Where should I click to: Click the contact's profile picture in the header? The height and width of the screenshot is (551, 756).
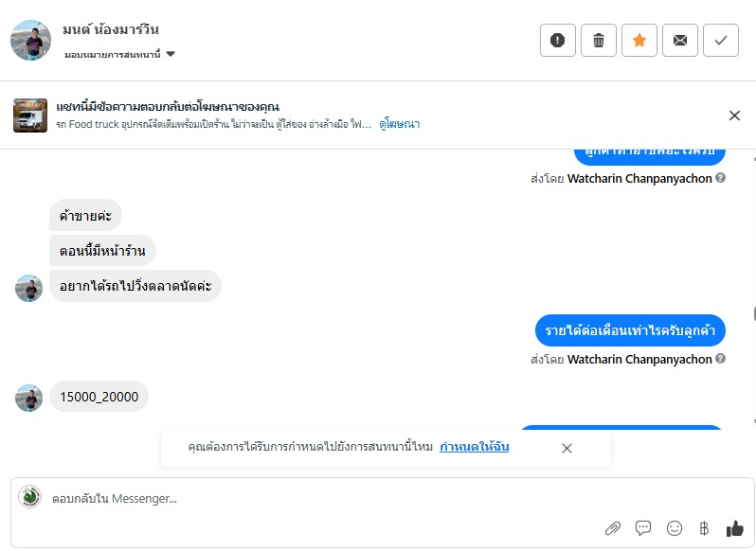pyautogui.click(x=30, y=40)
